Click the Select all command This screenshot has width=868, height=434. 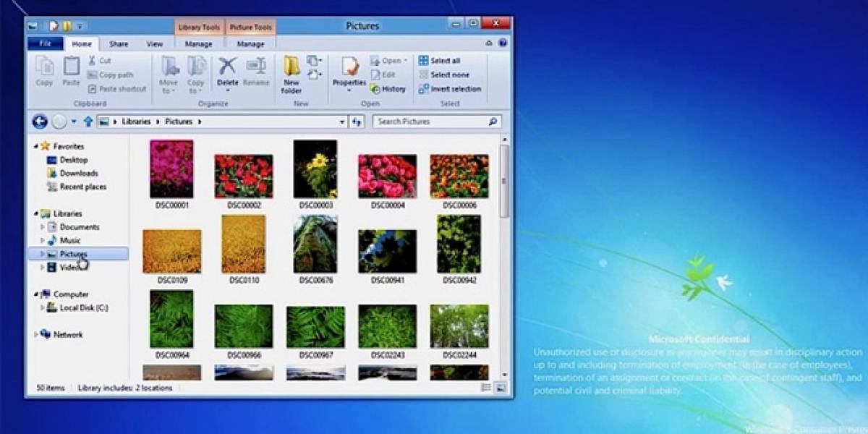[x=439, y=61]
